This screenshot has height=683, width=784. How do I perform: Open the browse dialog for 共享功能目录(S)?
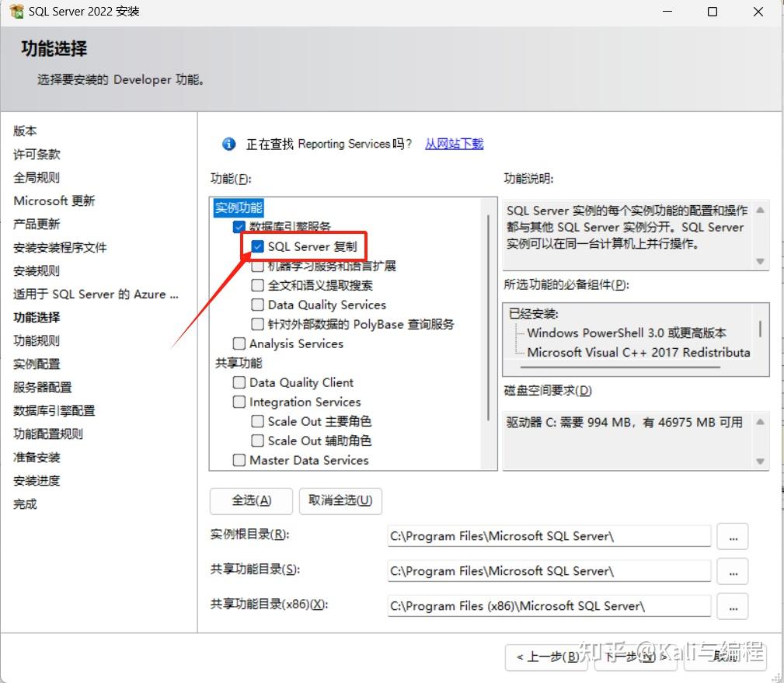click(x=731, y=571)
